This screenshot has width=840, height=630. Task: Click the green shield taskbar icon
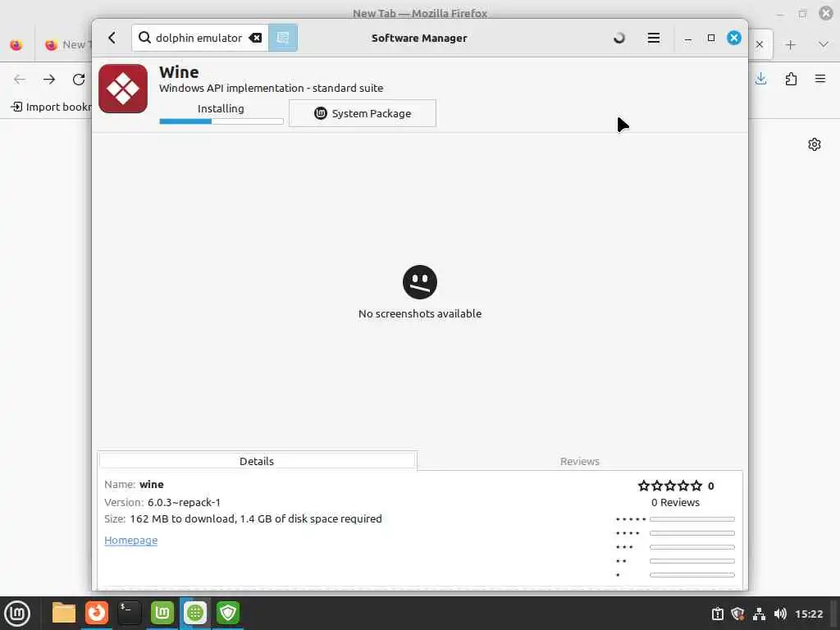[228, 614]
